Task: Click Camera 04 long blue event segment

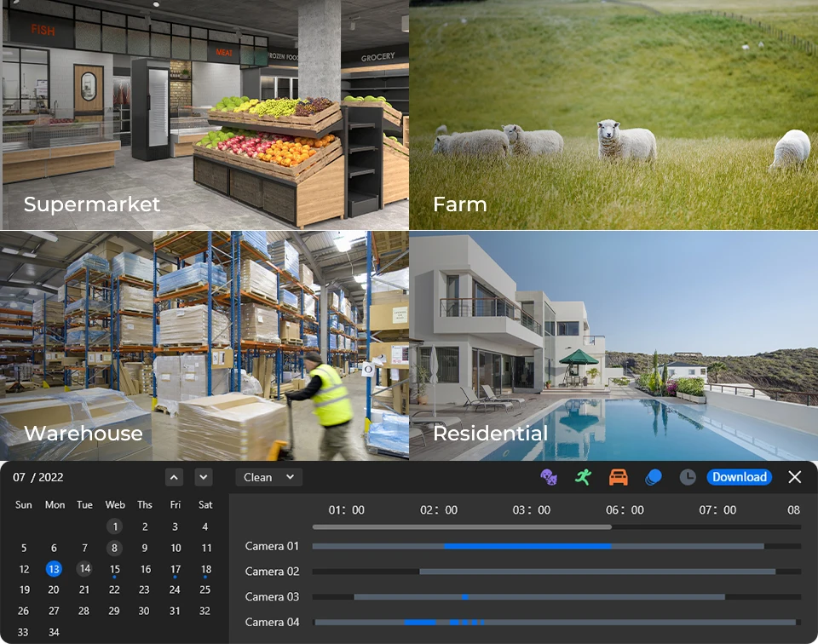Action: (x=420, y=622)
